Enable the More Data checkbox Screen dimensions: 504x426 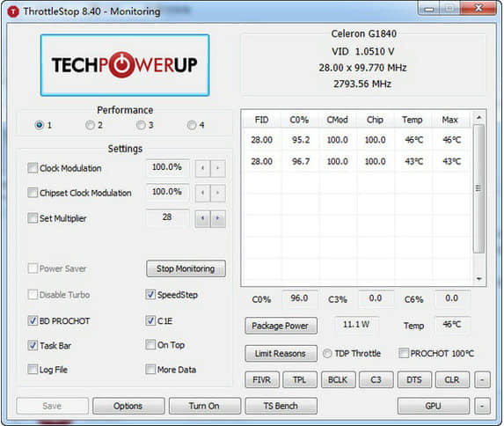[150, 370]
